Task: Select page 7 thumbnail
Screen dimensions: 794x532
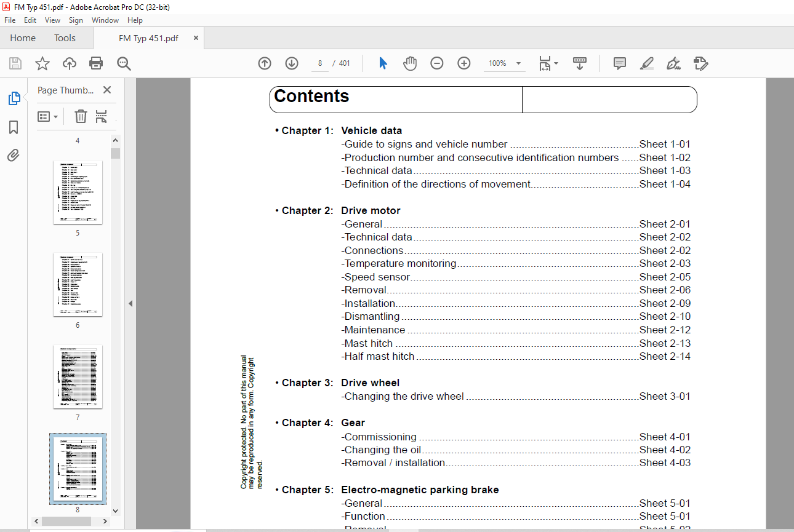Action: tap(78, 376)
